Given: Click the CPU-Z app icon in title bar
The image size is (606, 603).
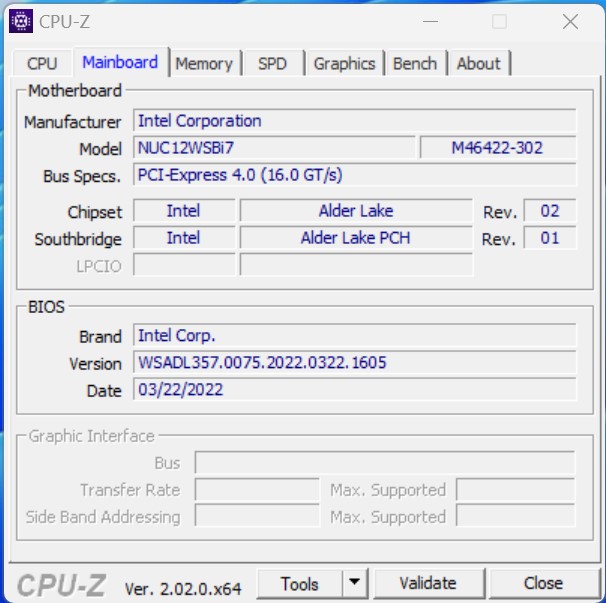Looking at the screenshot, I should point(21,21).
